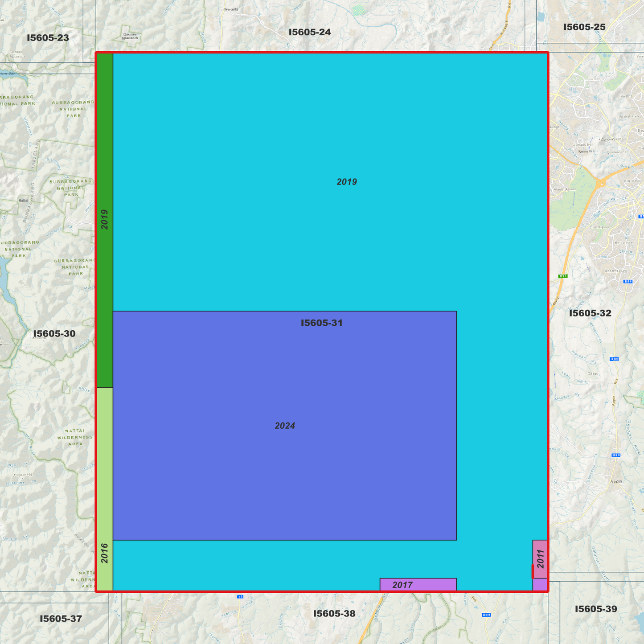Toggle the small 2011 pink strip
The width and height of the screenshot is (644, 644).
[x=540, y=559]
